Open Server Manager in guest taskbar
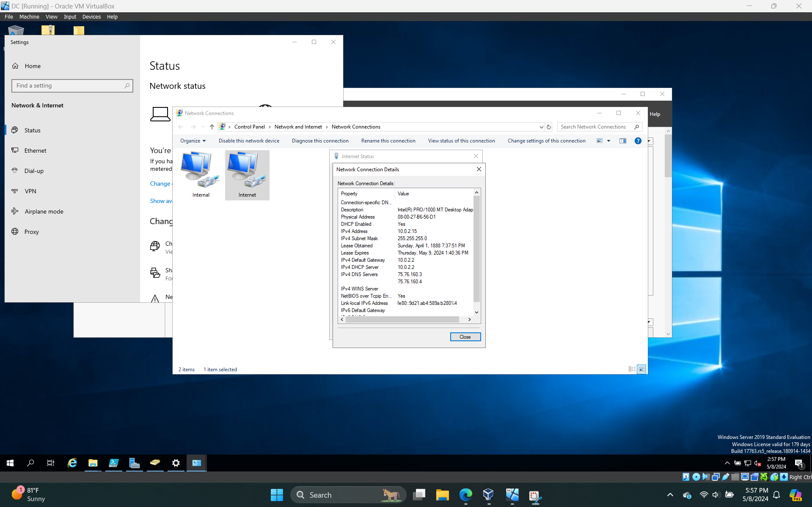This screenshot has height=507, width=812. click(135, 463)
